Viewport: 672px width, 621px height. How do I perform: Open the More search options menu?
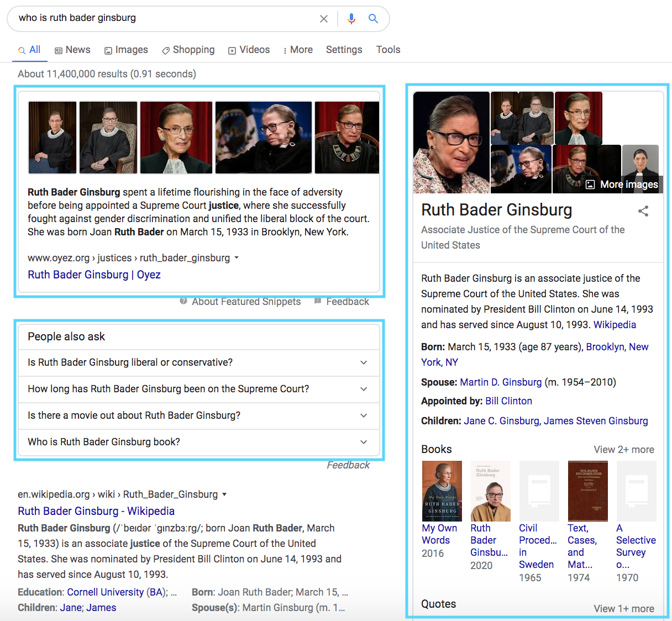coord(298,50)
